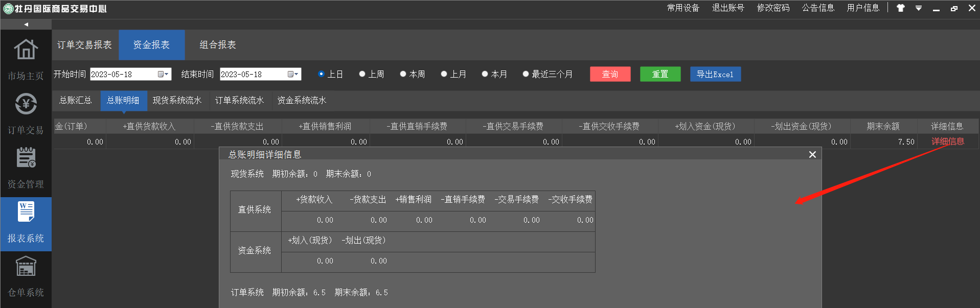
Task: Click the skin (shirt) icon in title bar
Action: coord(901,8)
